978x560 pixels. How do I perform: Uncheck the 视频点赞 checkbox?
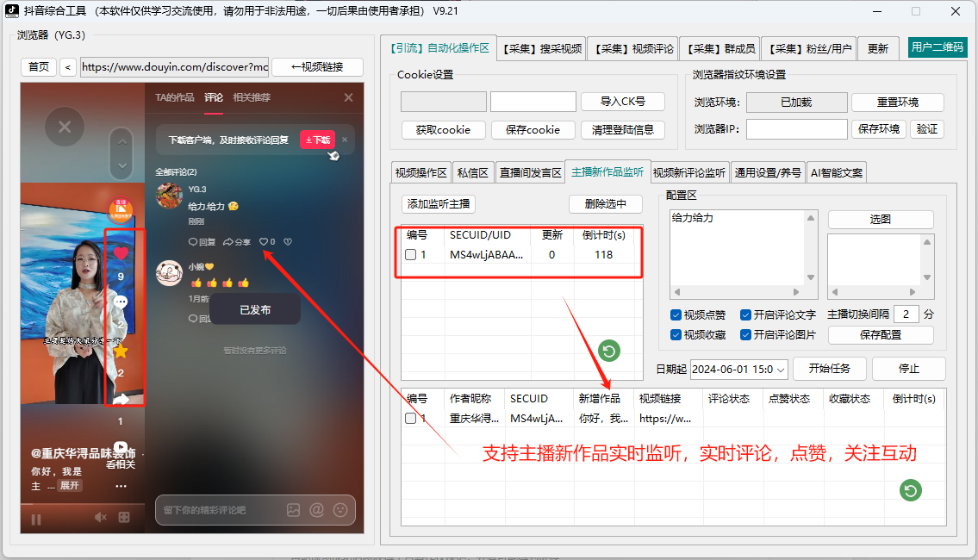pos(676,314)
